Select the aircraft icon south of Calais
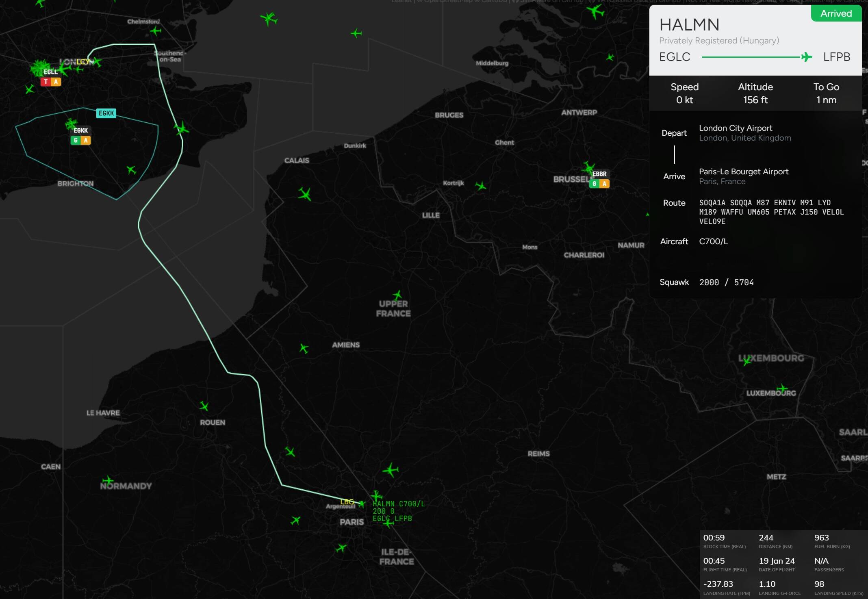The width and height of the screenshot is (868, 599). tap(305, 194)
